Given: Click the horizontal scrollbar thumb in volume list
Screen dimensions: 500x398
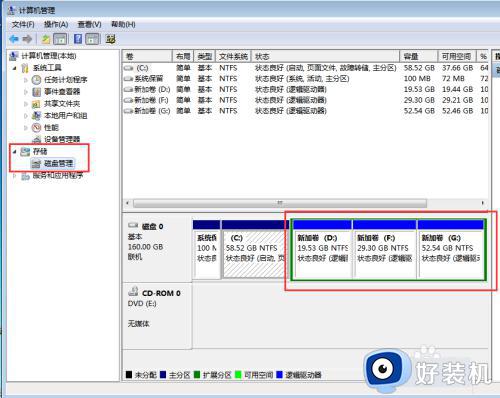Looking at the screenshot, I should [280, 203].
